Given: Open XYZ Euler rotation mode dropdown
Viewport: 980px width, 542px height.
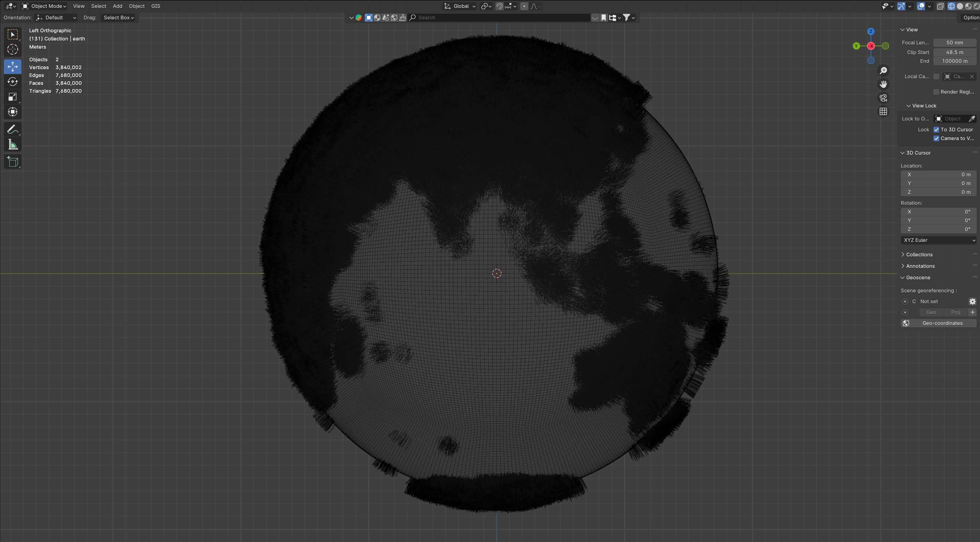Looking at the screenshot, I should (938, 240).
